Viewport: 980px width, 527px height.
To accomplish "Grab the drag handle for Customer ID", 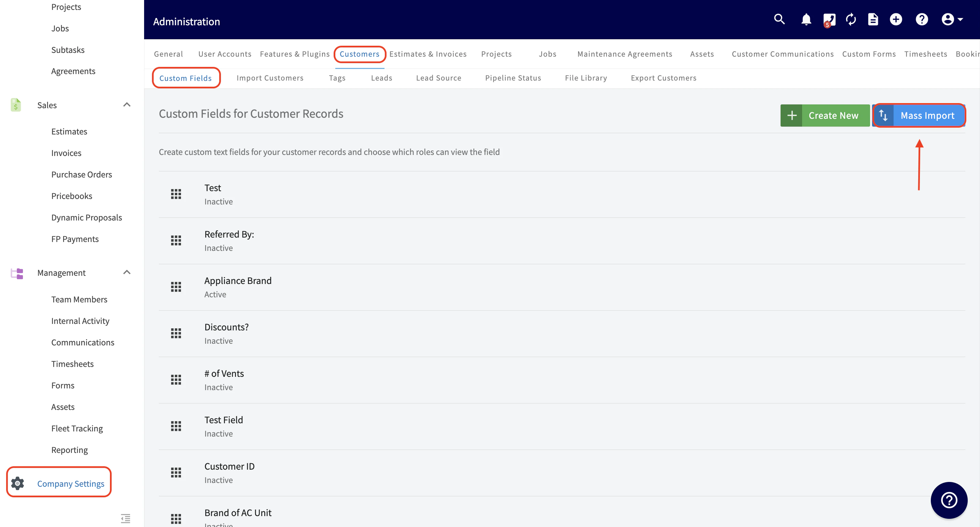I will point(176,472).
